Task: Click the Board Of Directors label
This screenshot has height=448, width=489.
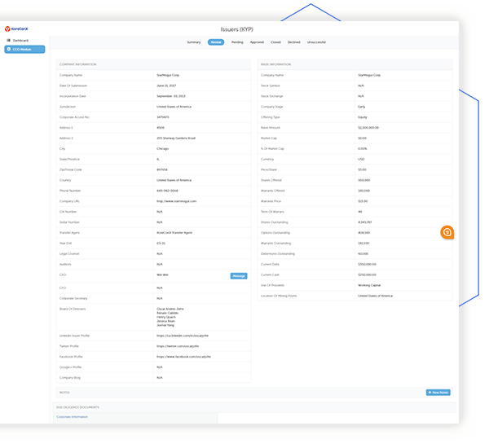Action: tap(73, 309)
